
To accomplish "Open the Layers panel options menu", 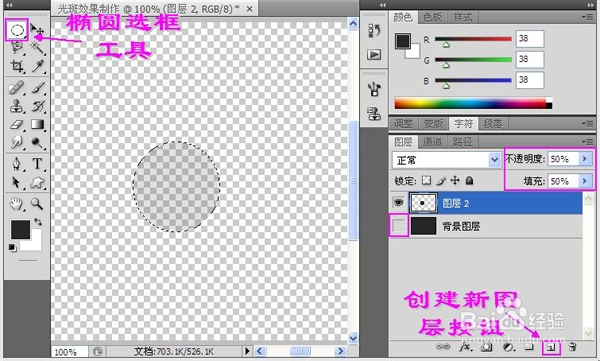I will pyautogui.click(x=587, y=141).
